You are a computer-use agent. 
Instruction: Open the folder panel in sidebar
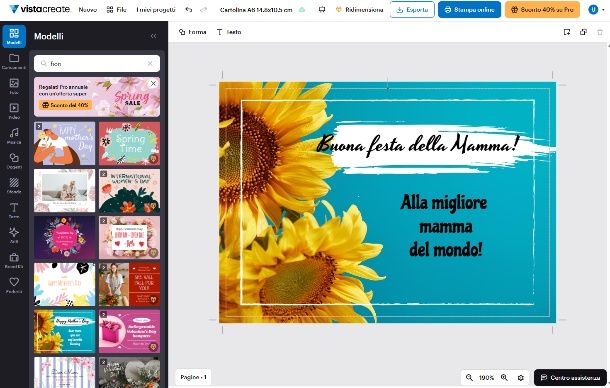coord(14,61)
